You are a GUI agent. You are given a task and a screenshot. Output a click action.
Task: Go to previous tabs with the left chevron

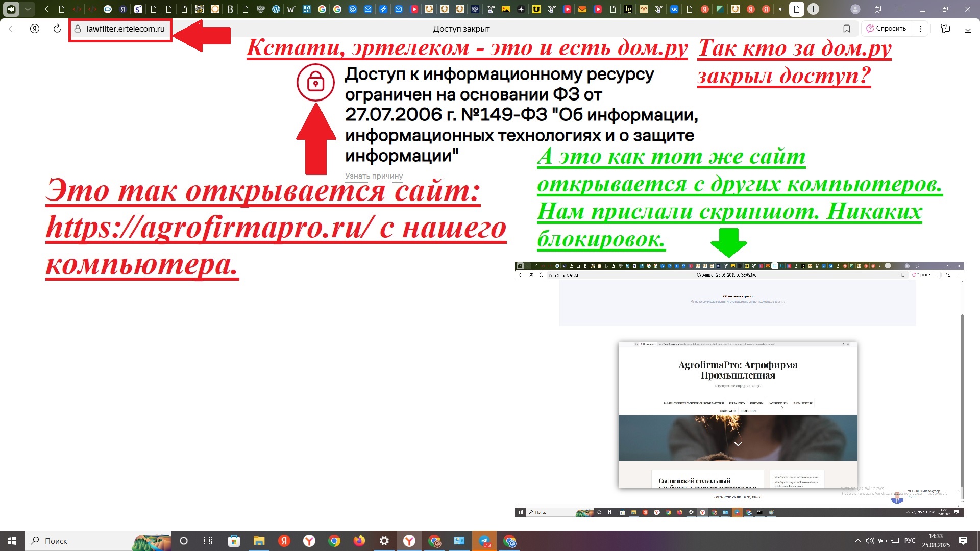pyautogui.click(x=46, y=9)
